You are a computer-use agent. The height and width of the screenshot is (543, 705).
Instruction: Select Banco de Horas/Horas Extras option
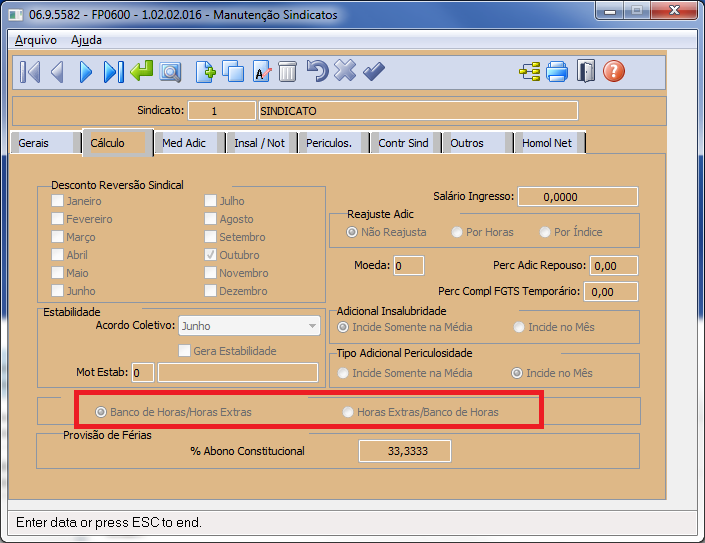[101, 412]
